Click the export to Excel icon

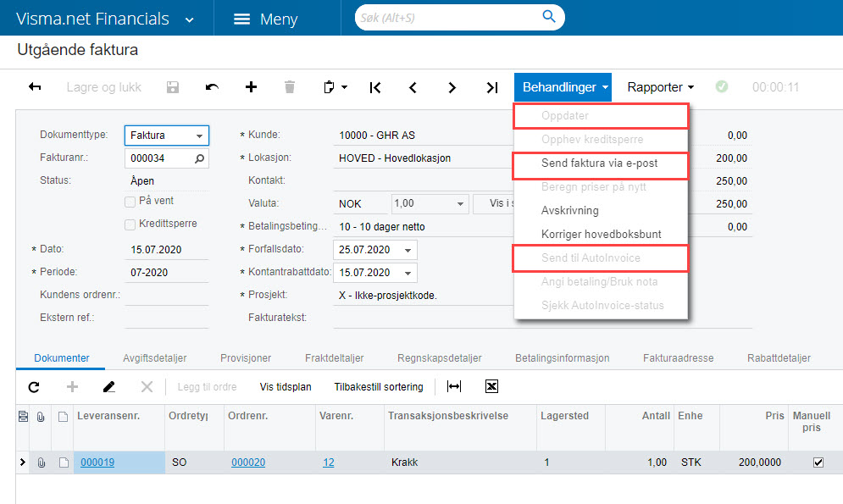click(491, 386)
